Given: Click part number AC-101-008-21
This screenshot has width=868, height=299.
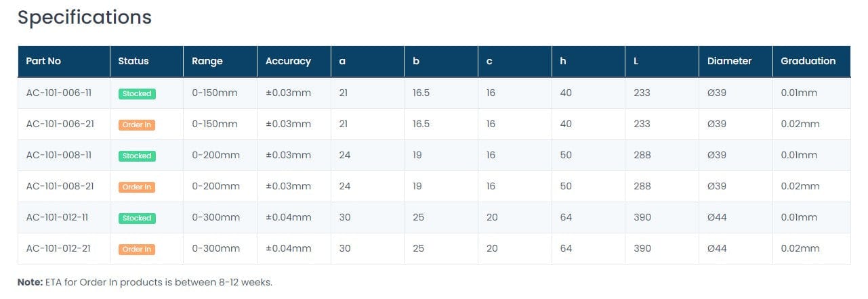Looking at the screenshot, I should point(58,186).
